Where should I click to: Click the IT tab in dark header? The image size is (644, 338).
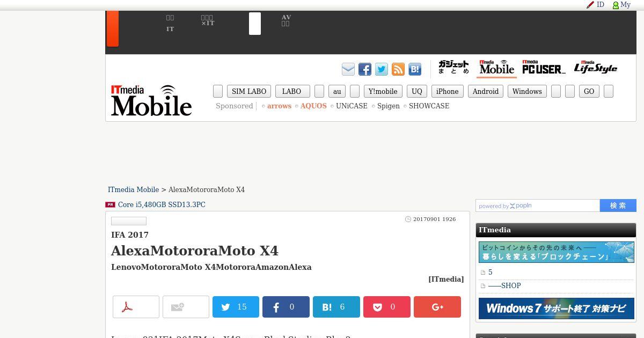tap(170, 23)
